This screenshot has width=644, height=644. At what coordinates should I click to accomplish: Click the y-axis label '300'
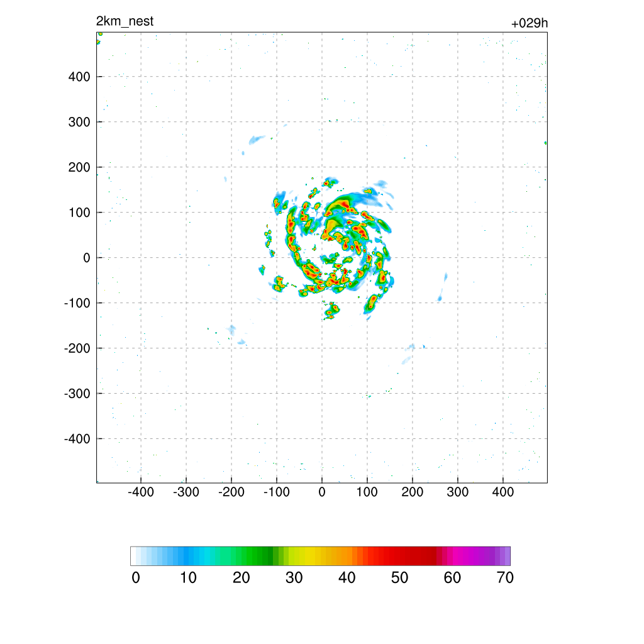pos(79,122)
